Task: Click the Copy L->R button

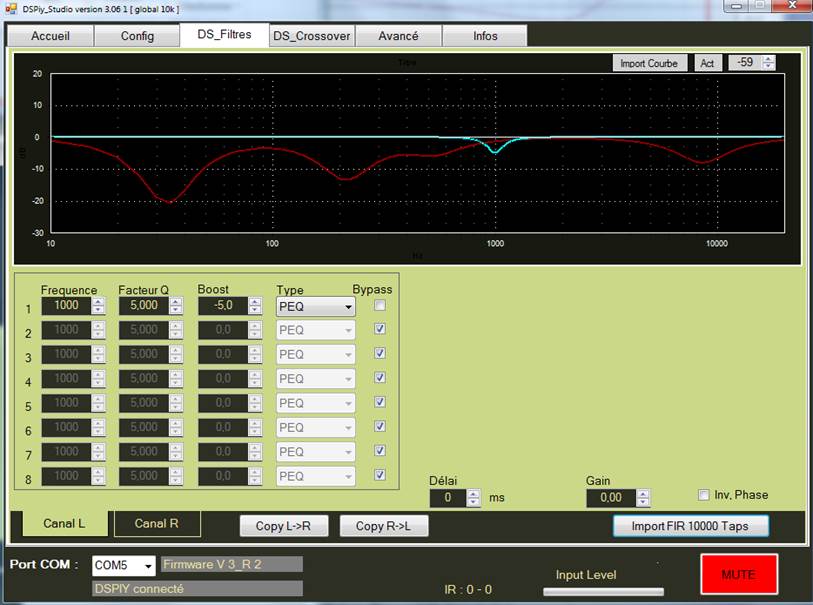Action: (283, 526)
